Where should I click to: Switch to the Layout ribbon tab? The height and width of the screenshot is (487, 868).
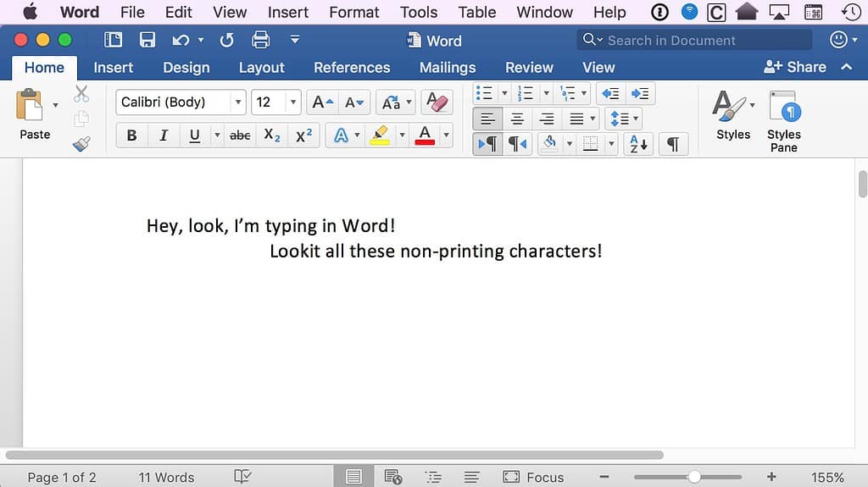261,68
